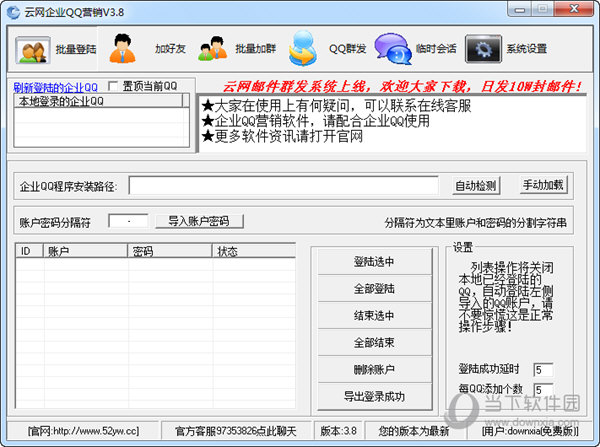Click the red 云网邮件群发系统上线 banner text
This screenshot has width=600, height=447.
tap(402, 86)
